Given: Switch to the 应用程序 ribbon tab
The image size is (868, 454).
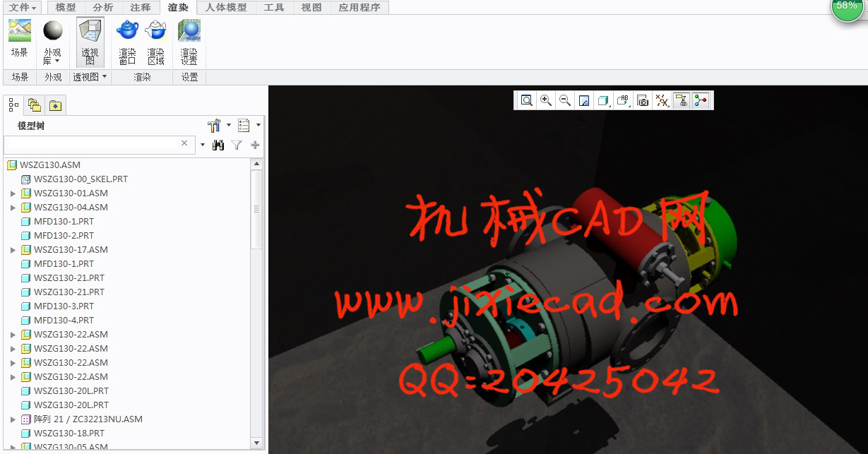Looking at the screenshot, I should (x=359, y=8).
